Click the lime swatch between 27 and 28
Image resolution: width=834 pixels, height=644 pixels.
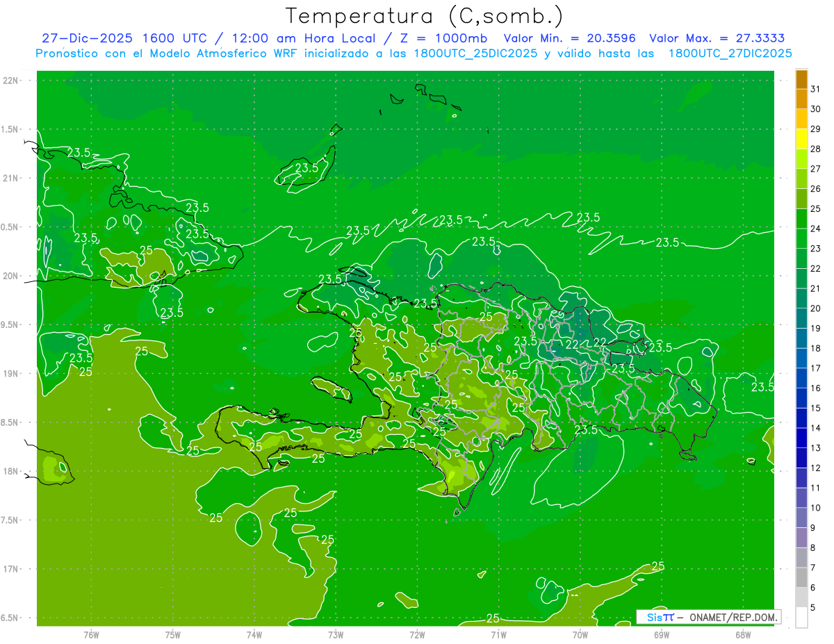(801, 159)
